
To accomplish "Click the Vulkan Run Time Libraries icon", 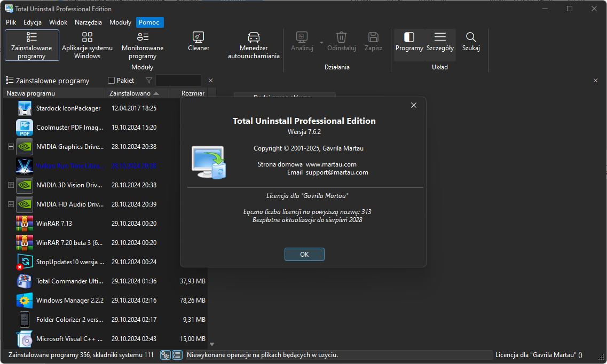I will coord(25,166).
